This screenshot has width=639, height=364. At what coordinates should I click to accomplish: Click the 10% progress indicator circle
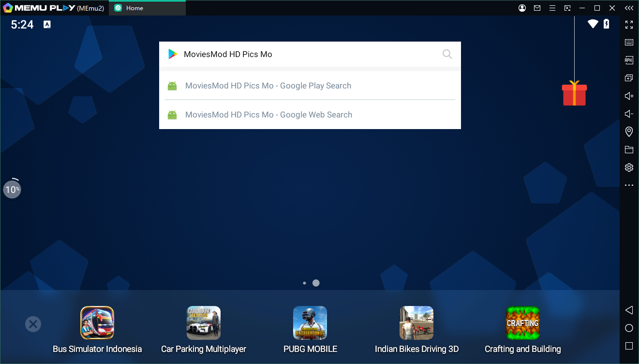(x=12, y=189)
